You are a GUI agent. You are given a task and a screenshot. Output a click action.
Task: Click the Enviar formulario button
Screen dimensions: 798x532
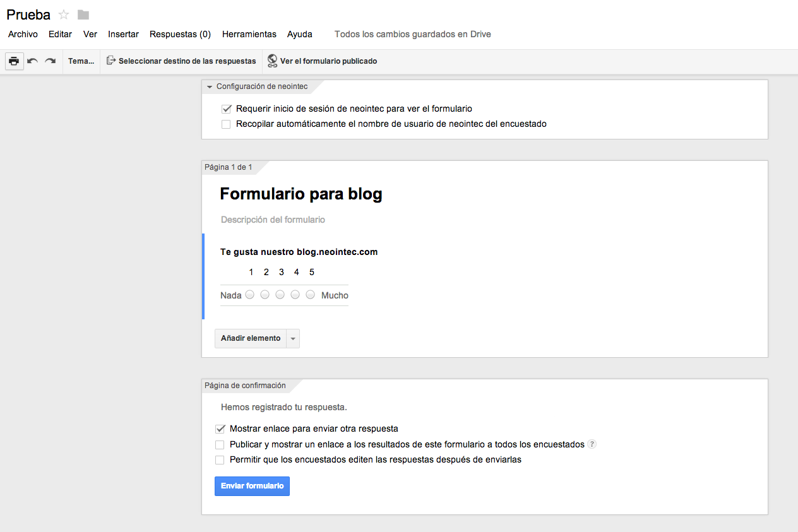coord(252,486)
